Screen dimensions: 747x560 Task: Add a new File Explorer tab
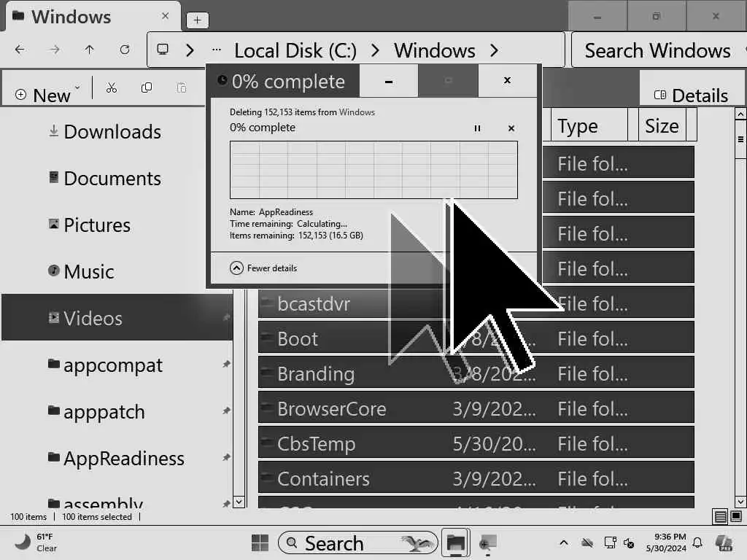tap(197, 20)
